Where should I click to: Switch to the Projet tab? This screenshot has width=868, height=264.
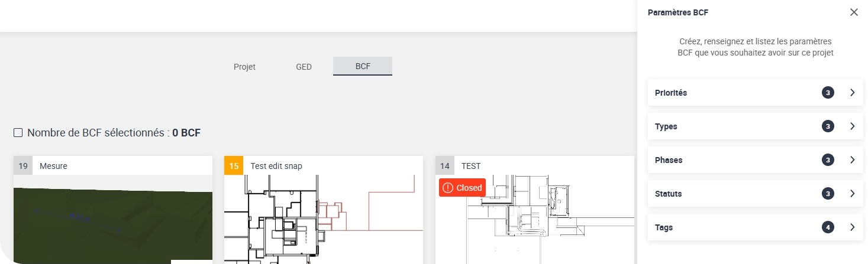244,67
